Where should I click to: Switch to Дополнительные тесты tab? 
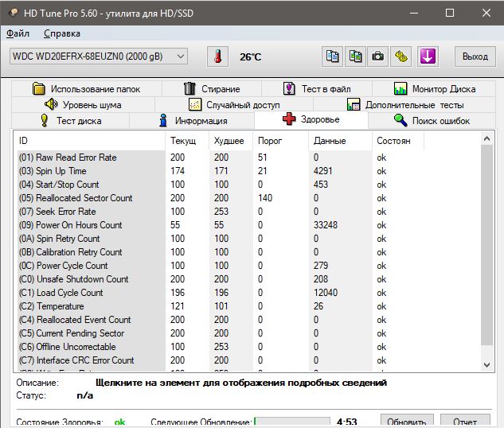pyautogui.click(x=405, y=105)
